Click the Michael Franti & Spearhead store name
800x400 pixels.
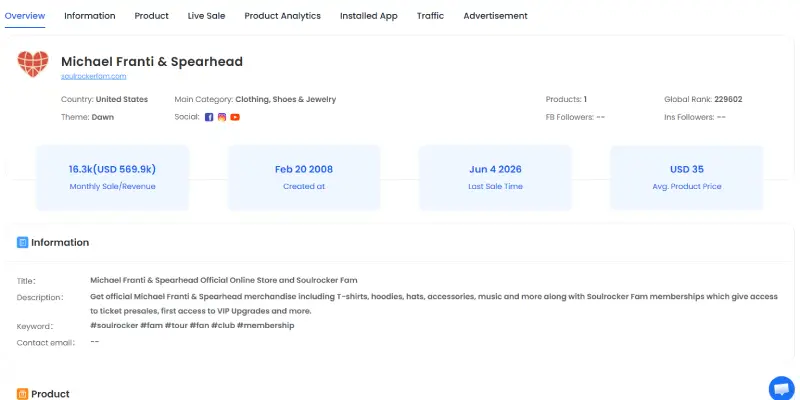point(152,62)
